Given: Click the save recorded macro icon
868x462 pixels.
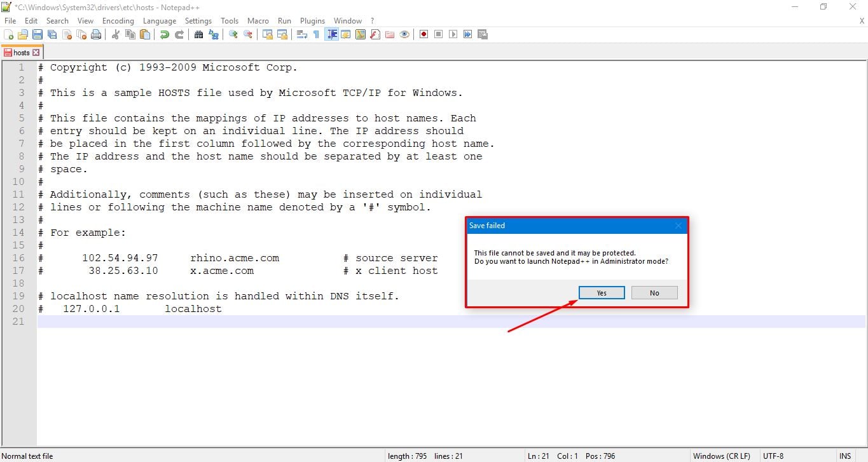Looking at the screenshot, I should coord(483,35).
